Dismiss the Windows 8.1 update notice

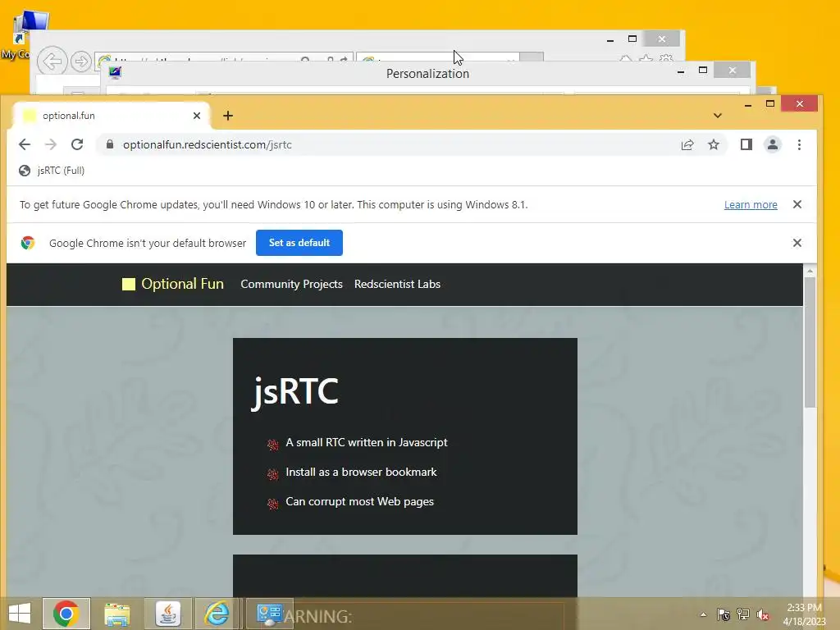coord(797,204)
